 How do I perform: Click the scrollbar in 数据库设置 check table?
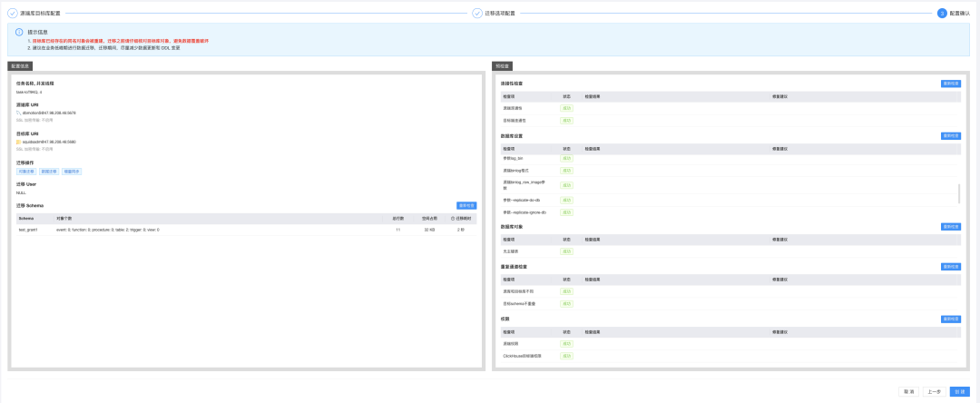(x=959, y=193)
